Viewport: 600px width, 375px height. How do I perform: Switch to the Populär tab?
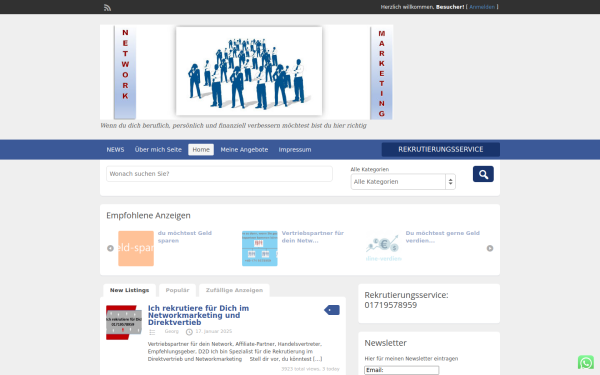177,290
